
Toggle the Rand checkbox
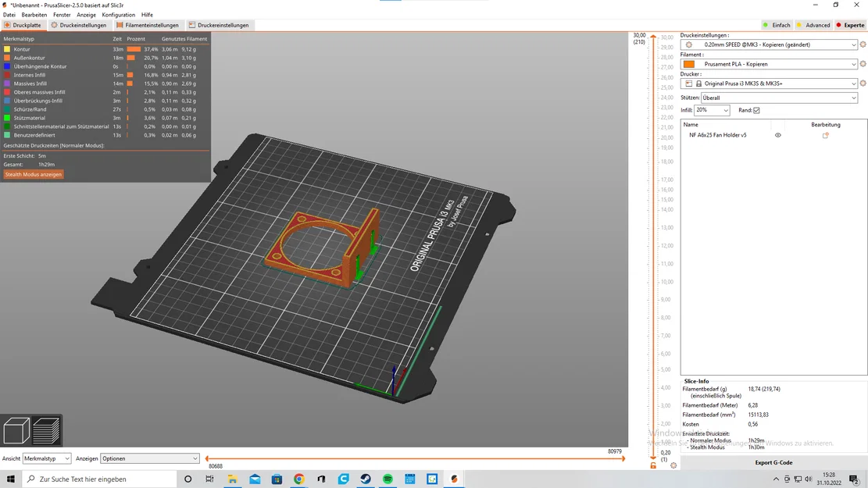pos(756,110)
